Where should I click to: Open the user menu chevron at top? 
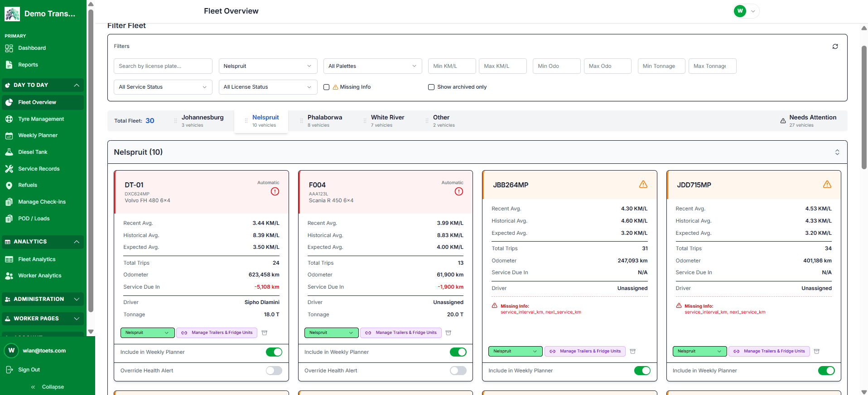click(753, 11)
